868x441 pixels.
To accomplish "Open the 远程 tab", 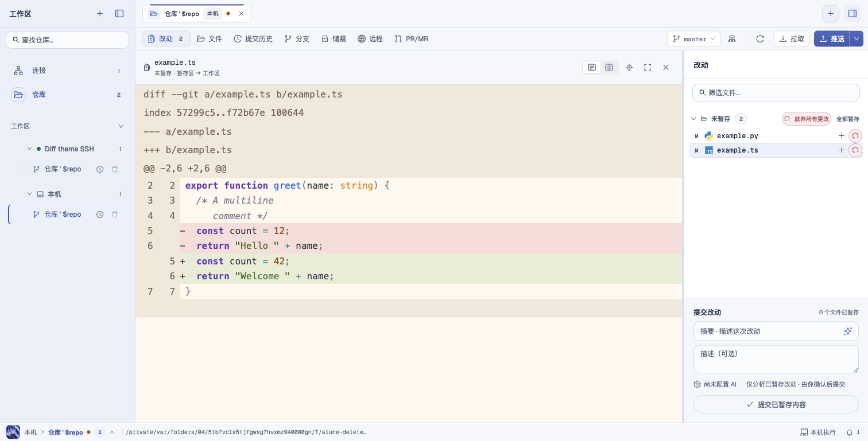I will [370, 39].
